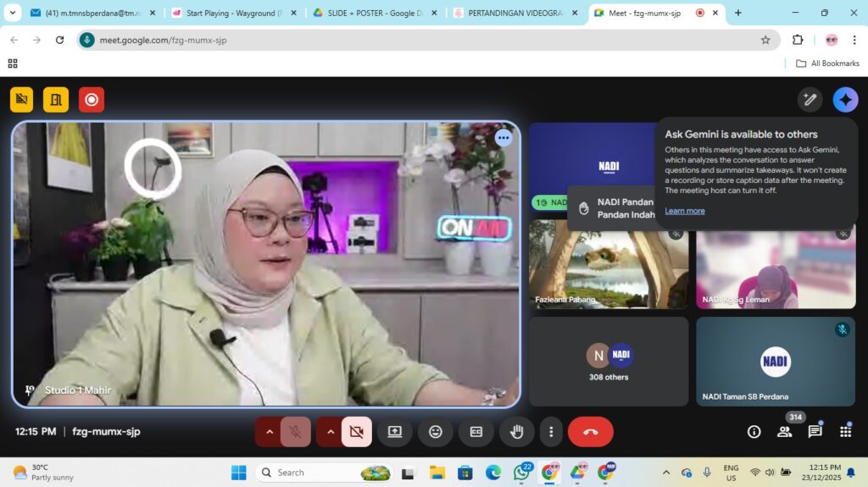Click the Ask Gemini sparkle icon
This screenshot has width=868, height=487.
(x=845, y=100)
